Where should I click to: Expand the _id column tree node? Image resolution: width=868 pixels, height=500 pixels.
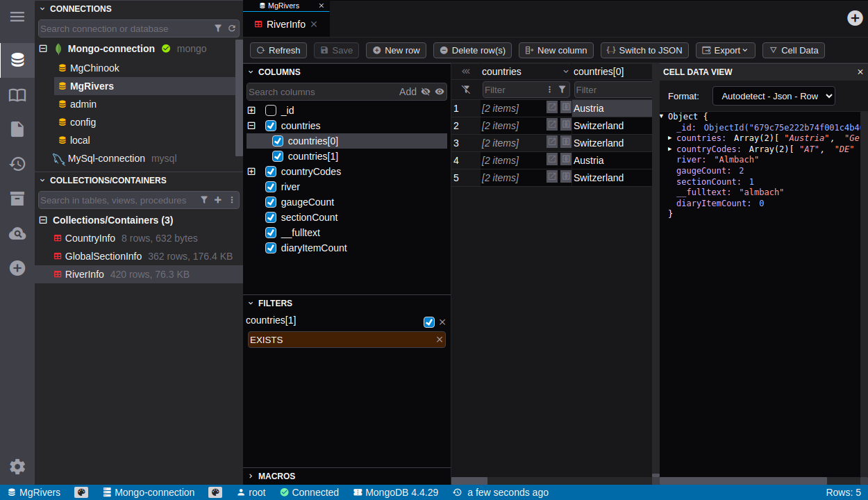click(251, 110)
